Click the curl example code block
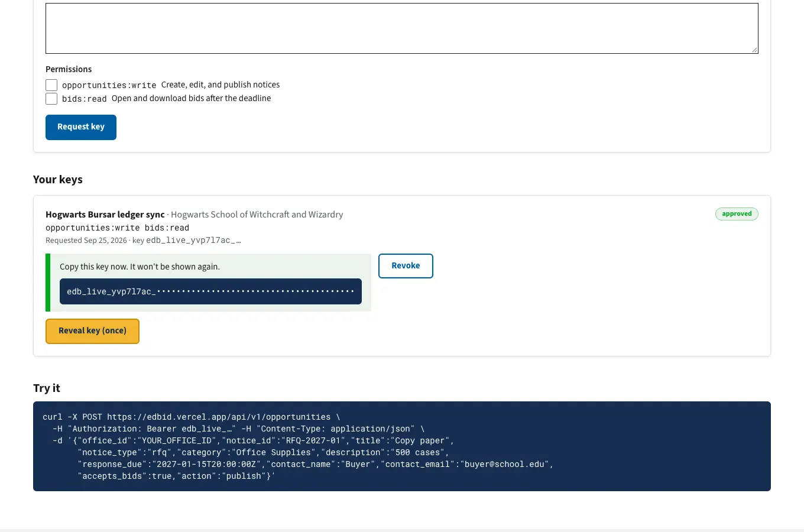 pos(402,446)
